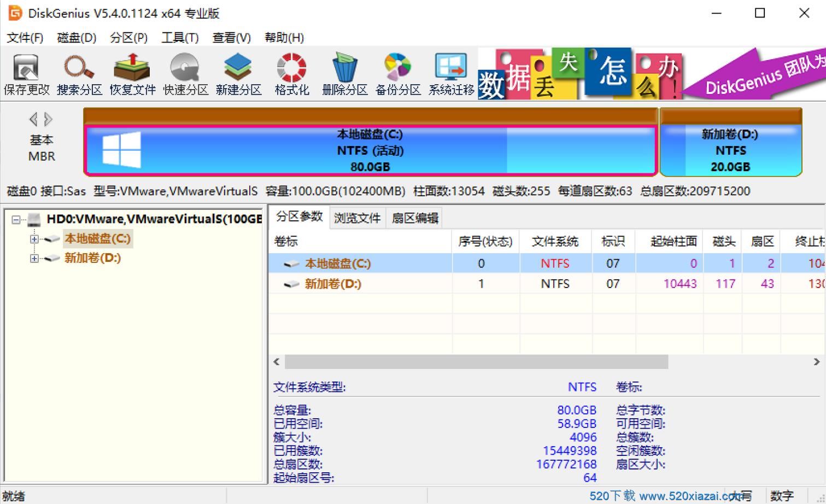Click the 总扇区数 value 167772168
Viewport: 826px width, 504px height.
pos(566,464)
